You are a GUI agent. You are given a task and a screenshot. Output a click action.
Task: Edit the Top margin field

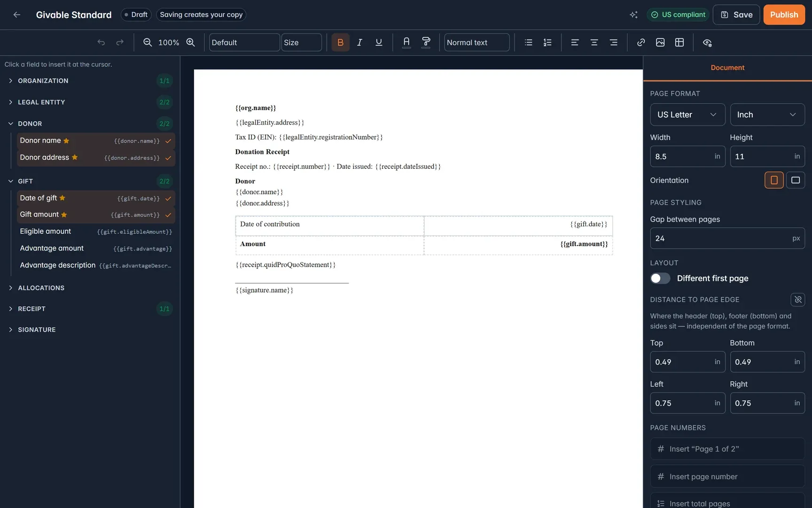[687, 362]
